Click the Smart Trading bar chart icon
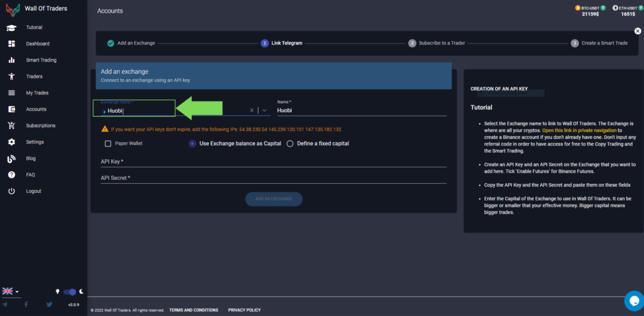644x316 pixels. [x=11, y=60]
